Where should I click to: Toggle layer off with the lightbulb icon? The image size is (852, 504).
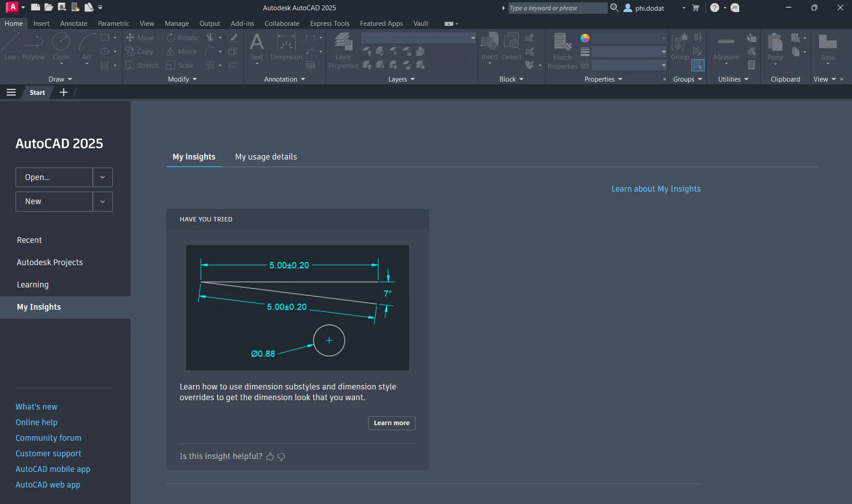[x=367, y=51]
